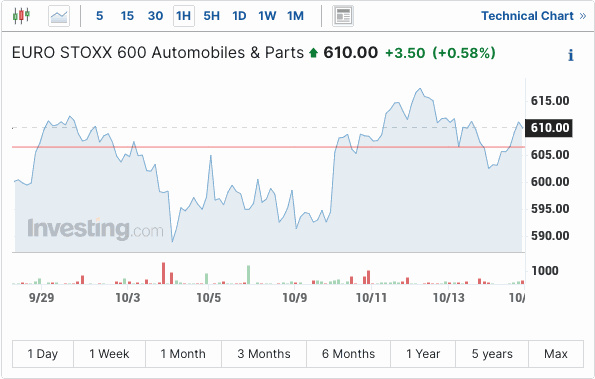Click the EURO STOXX 600 Automobiles & Parts title
Image resolution: width=595 pixels, height=379 pixels.
[x=158, y=52]
